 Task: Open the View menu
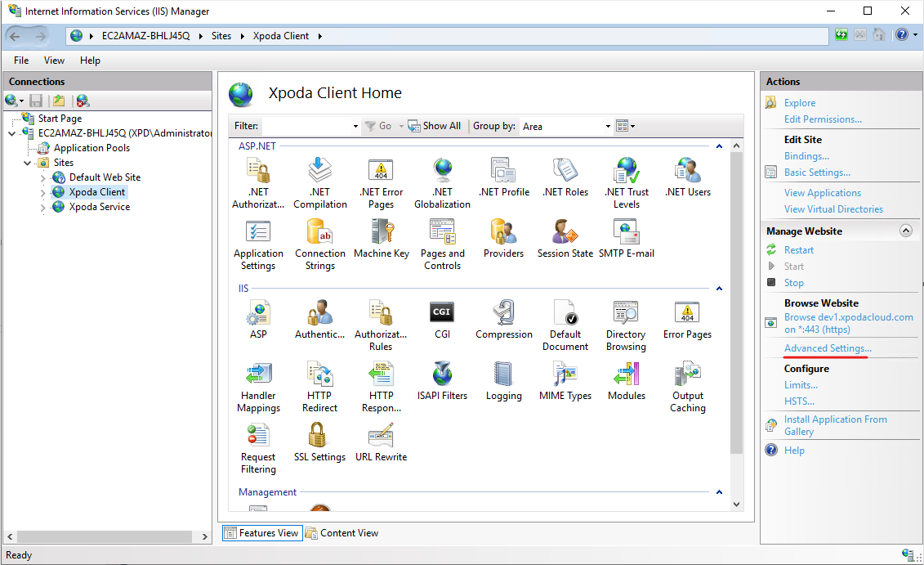click(x=54, y=61)
